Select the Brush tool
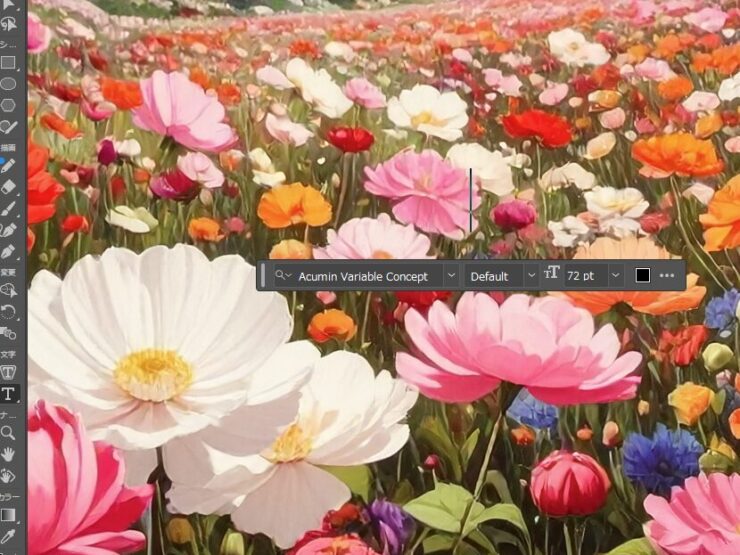740x555 pixels. coord(8,208)
